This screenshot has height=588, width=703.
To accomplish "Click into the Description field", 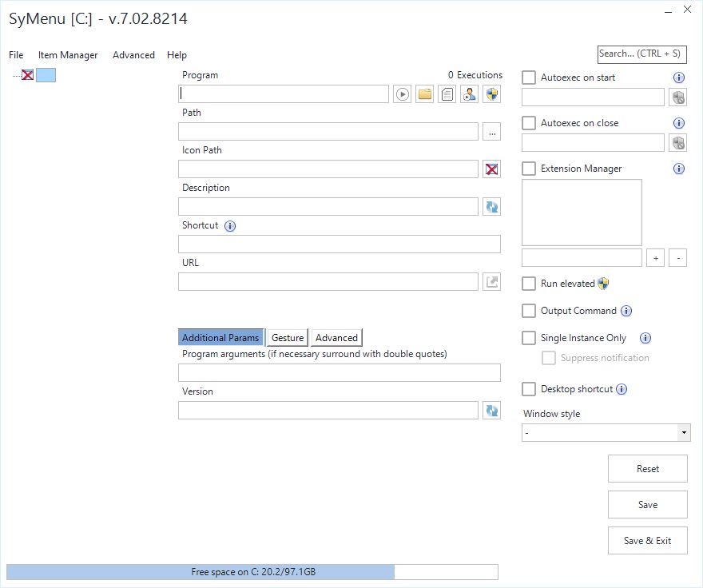I will pyautogui.click(x=328, y=207).
